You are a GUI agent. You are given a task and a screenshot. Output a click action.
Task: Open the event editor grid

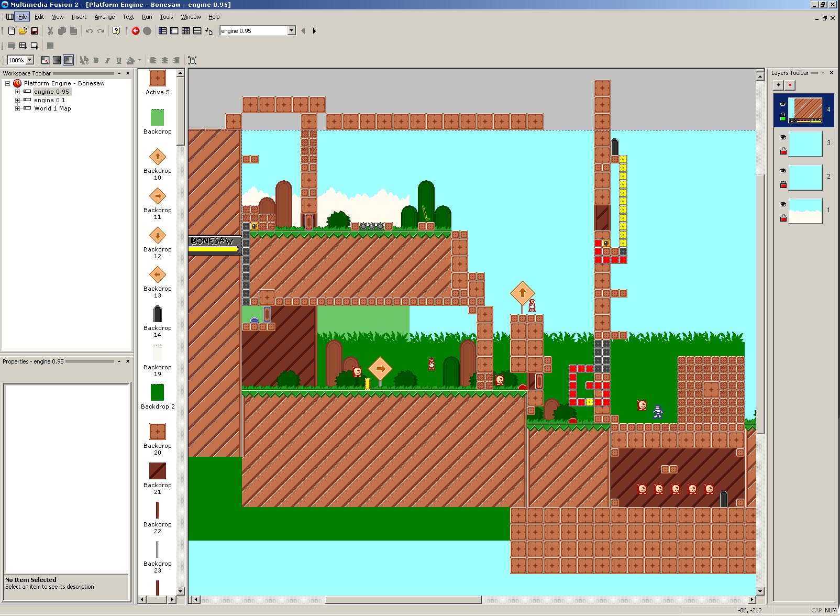click(x=186, y=31)
